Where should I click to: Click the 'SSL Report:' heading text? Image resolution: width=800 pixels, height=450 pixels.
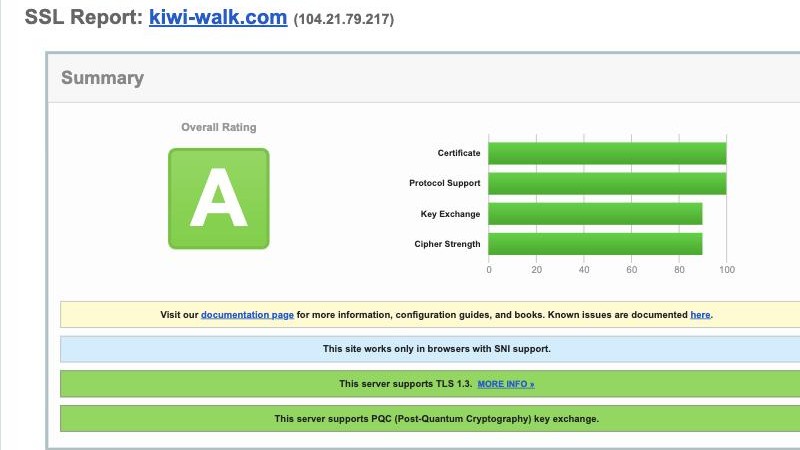84,17
